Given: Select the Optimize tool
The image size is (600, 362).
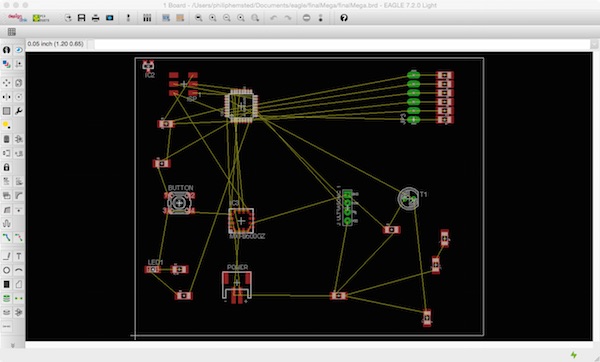Looking at the screenshot, I should point(18,210).
